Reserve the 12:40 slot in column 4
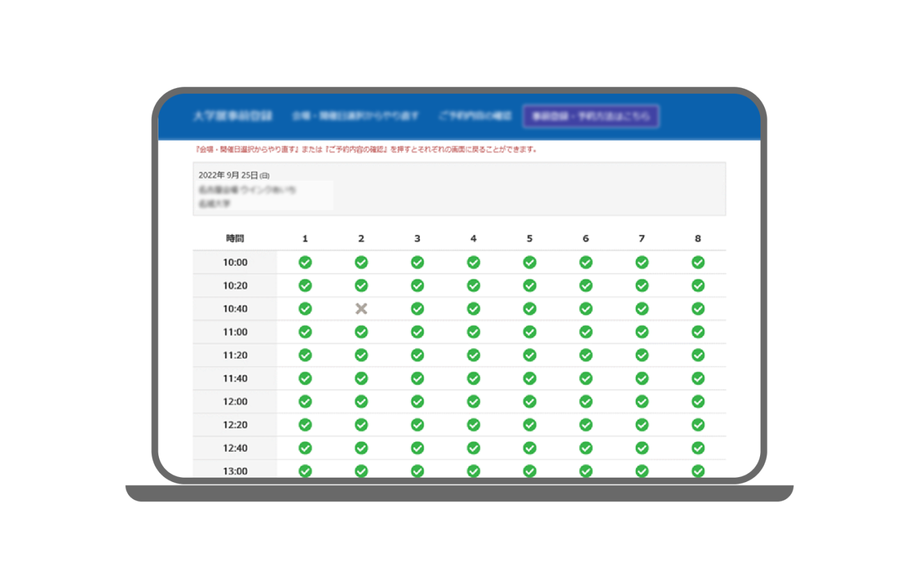919x588 pixels. [474, 448]
